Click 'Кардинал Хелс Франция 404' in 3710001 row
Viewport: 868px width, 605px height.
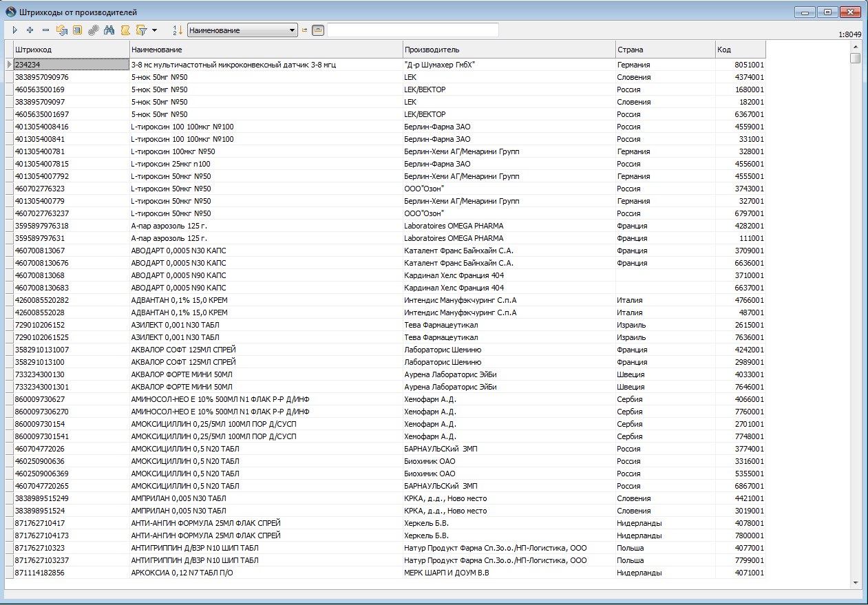pyautogui.click(x=509, y=275)
